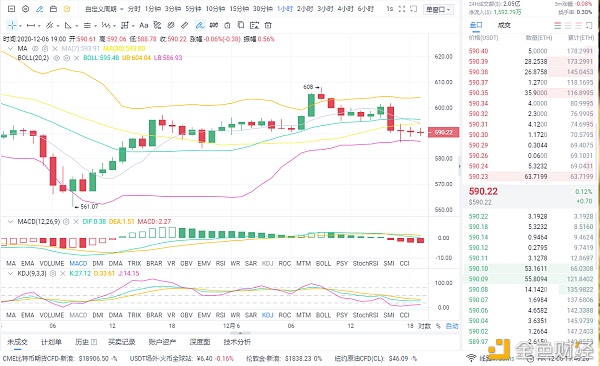
Task: Toggle BOLL in the upper indicator row
Action: coord(323,263)
